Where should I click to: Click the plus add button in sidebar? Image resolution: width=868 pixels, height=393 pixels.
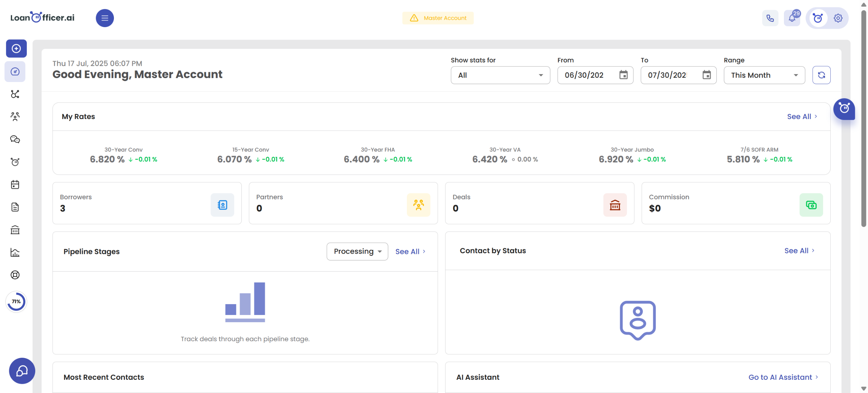16,48
